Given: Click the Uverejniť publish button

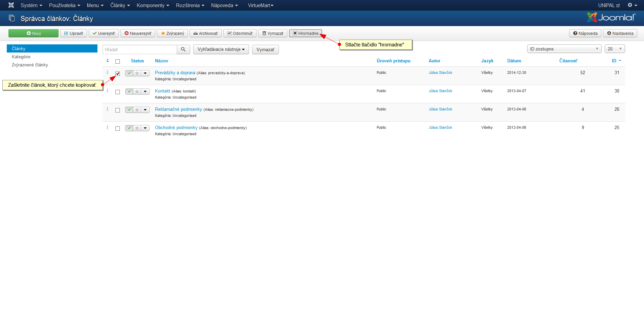Looking at the screenshot, I should 104,33.
